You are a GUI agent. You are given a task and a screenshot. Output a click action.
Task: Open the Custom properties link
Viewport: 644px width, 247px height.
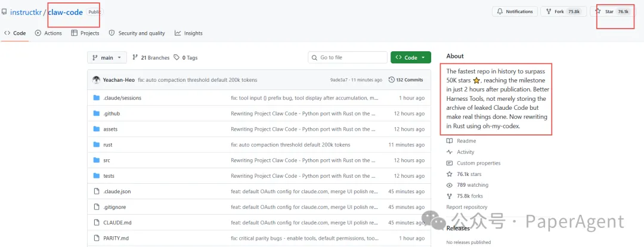click(x=478, y=163)
